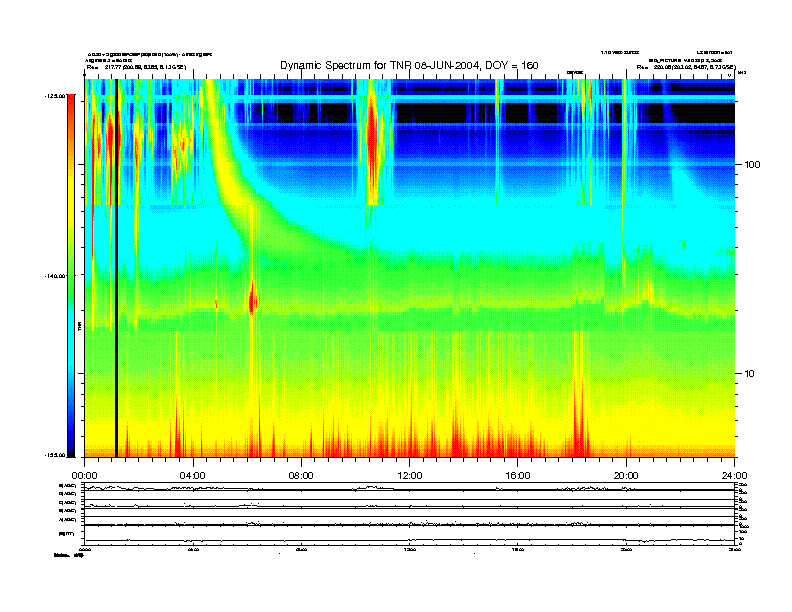792x612 pixels.
Task: Click the 100 frequency axis label
Action: coord(753,165)
